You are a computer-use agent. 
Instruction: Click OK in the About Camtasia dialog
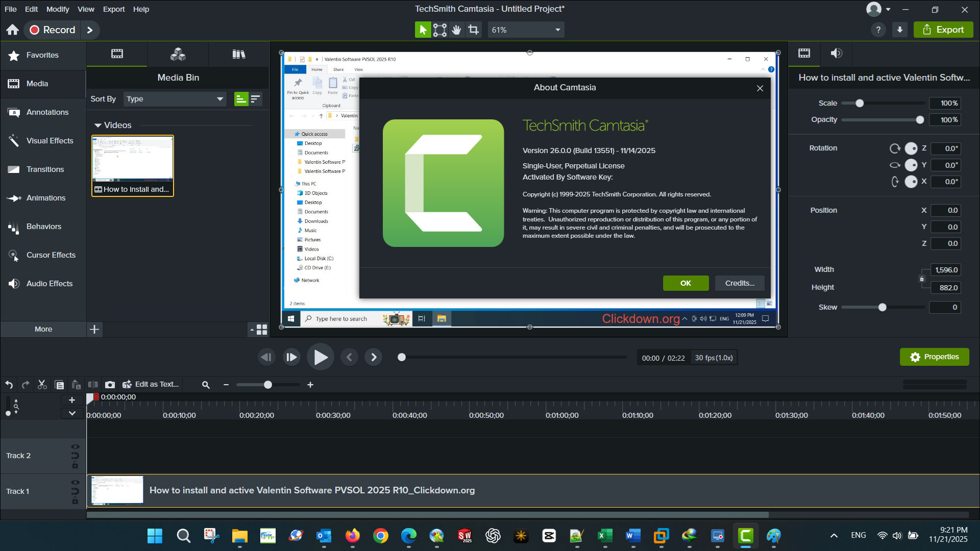[685, 283]
